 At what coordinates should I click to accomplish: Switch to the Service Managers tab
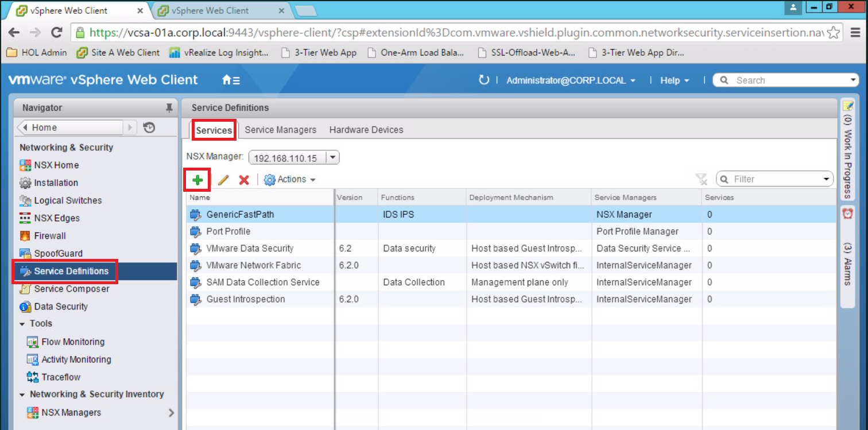280,130
